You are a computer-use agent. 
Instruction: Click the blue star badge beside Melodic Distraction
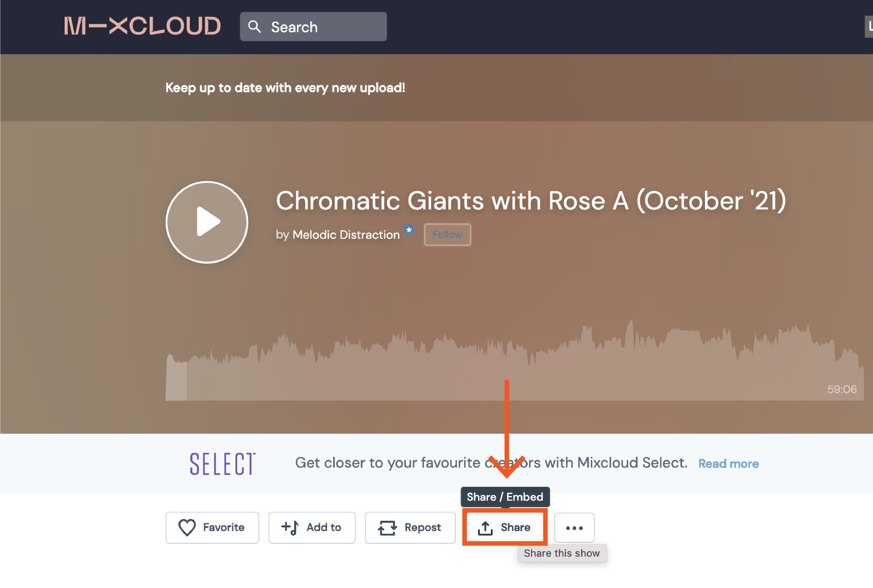(409, 230)
